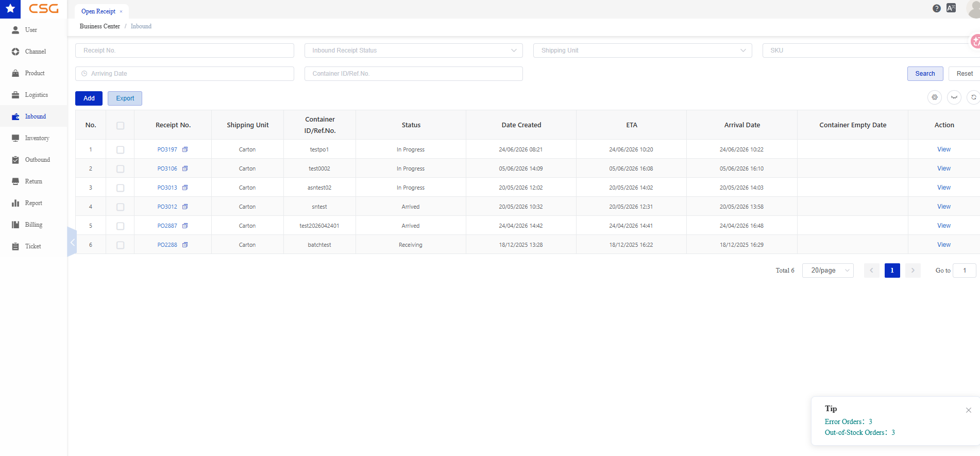Click the Add button
Screen dimensions: 980x456
89,98
